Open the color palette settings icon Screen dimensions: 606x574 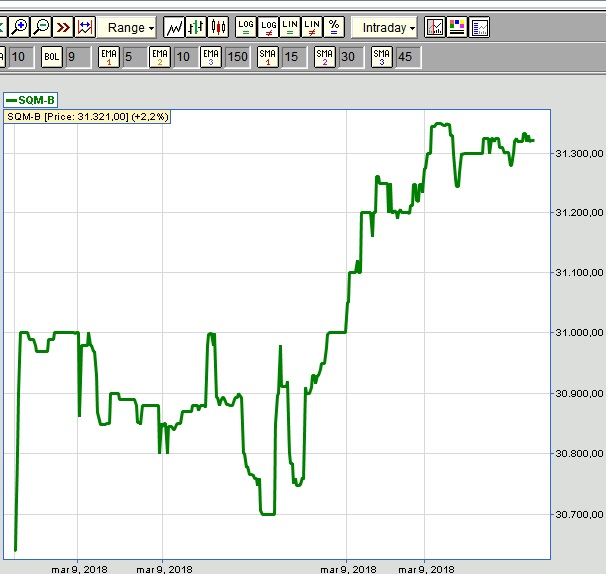(x=457, y=27)
